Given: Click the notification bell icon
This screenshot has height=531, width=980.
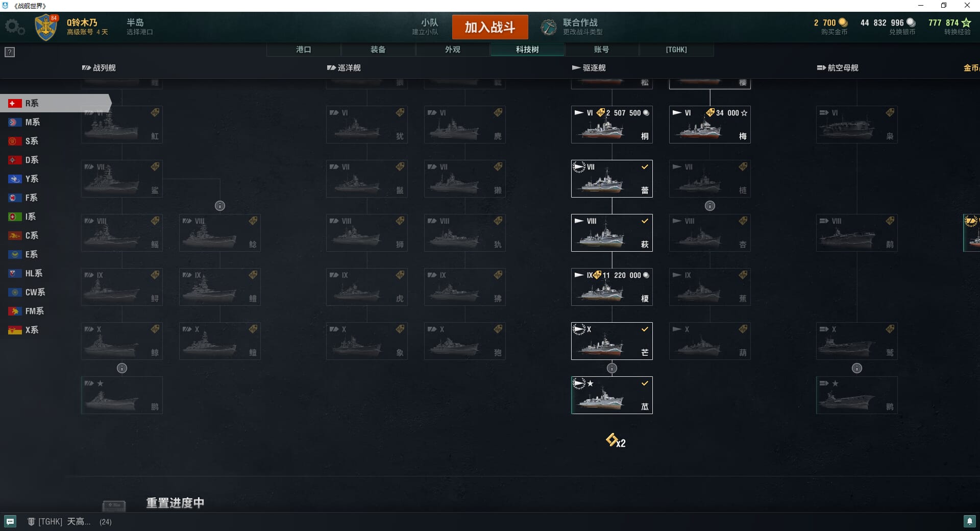Looking at the screenshot, I should pos(969,521).
